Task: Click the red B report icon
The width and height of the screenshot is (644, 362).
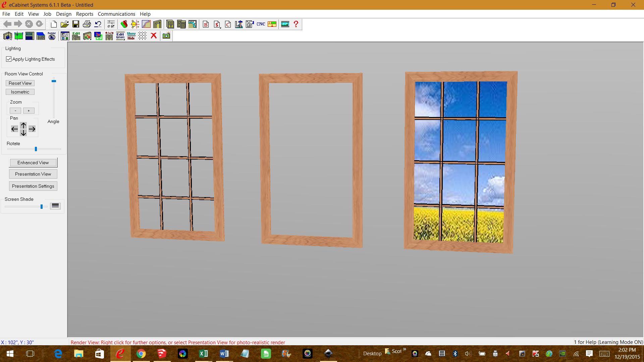Action: click(206, 24)
